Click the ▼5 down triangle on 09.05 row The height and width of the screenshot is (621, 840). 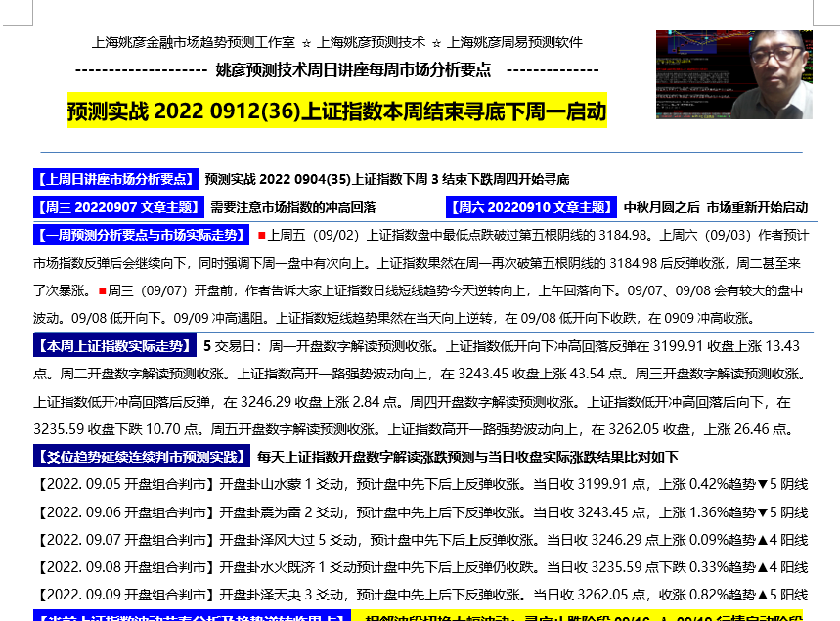click(762, 484)
